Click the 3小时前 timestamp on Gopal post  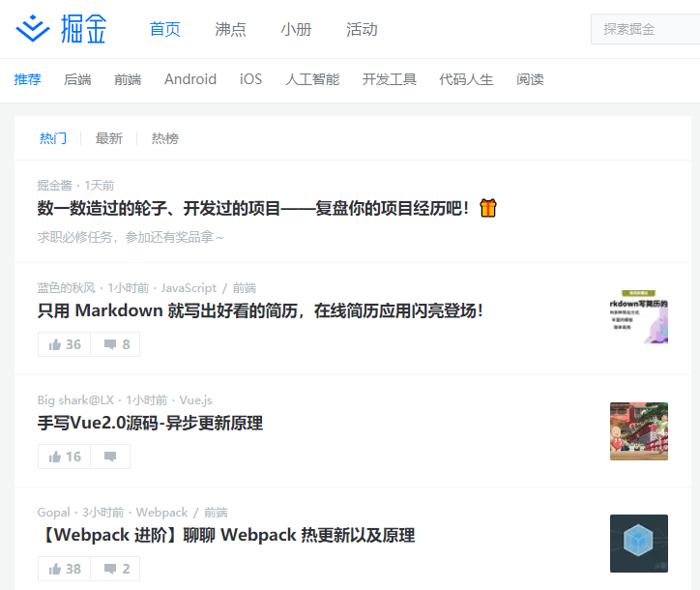[103, 513]
